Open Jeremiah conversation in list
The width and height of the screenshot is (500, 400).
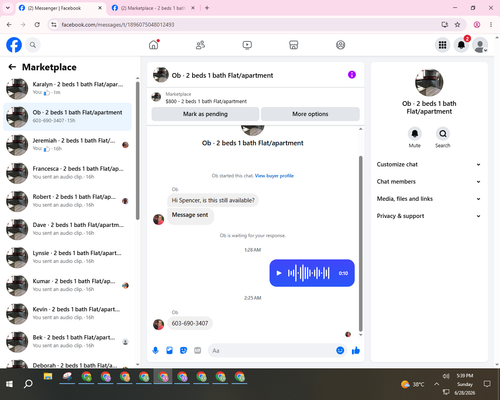(67, 145)
